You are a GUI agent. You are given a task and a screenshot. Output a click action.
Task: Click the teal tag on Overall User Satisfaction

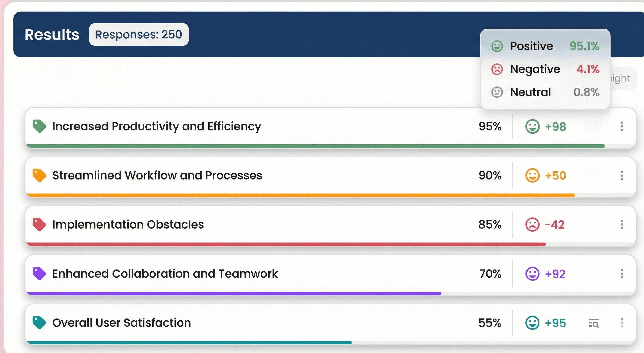click(40, 322)
